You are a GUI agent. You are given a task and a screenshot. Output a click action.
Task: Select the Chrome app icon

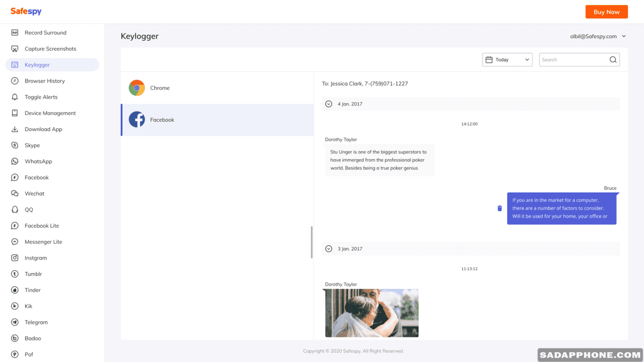pos(137,88)
